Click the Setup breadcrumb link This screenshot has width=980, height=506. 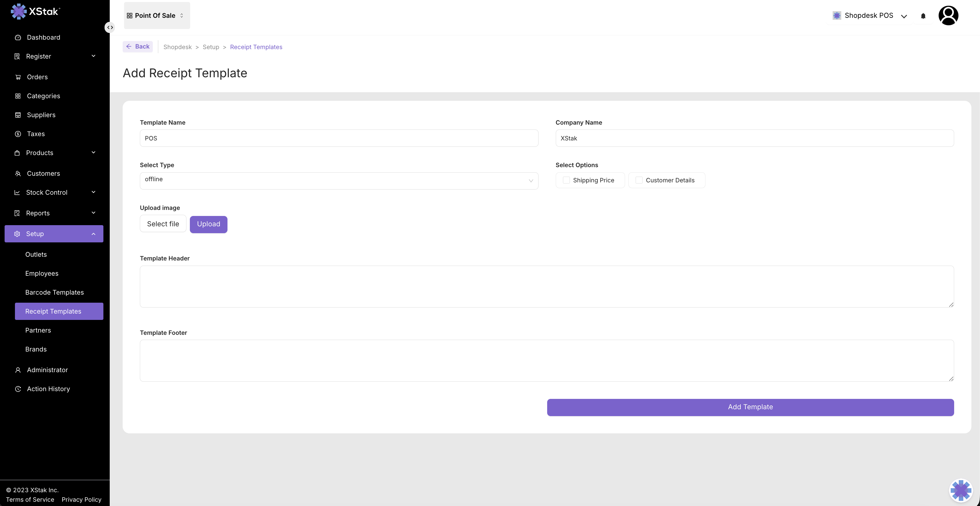pos(211,47)
